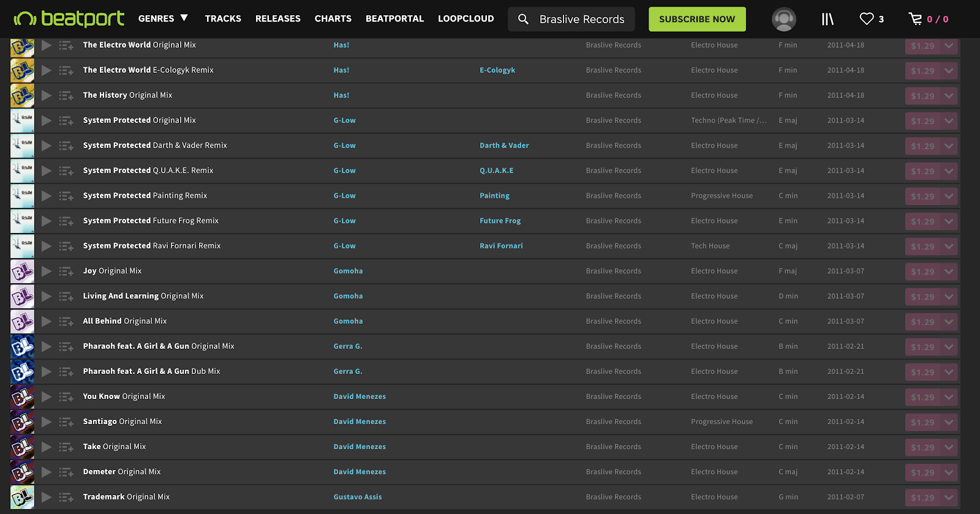Expand price options for The History Original Mix
The width and height of the screenshot is (980, 514).
pyautogui.click(x=949, y=95)
